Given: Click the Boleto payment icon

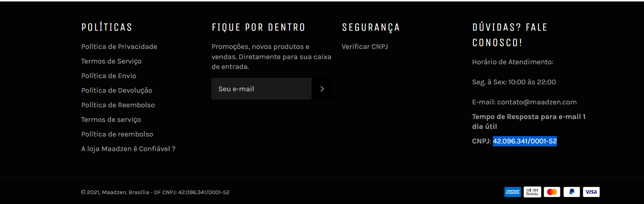Looking at the screenshot, I should [532, 192].
